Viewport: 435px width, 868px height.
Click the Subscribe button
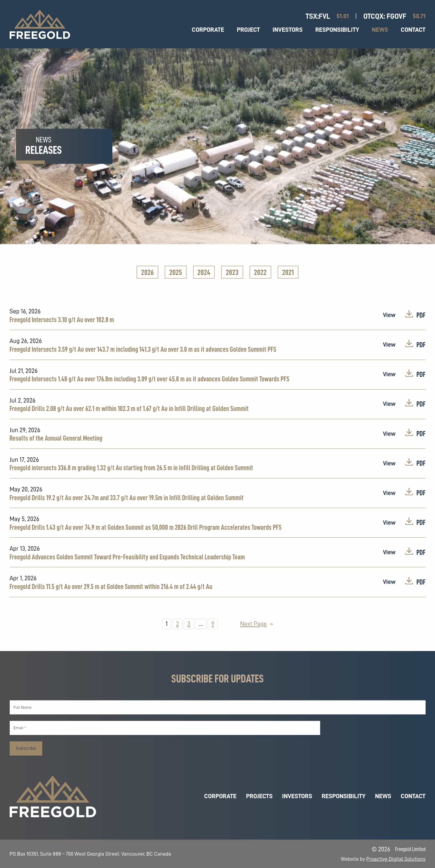[x=26, y=748]
